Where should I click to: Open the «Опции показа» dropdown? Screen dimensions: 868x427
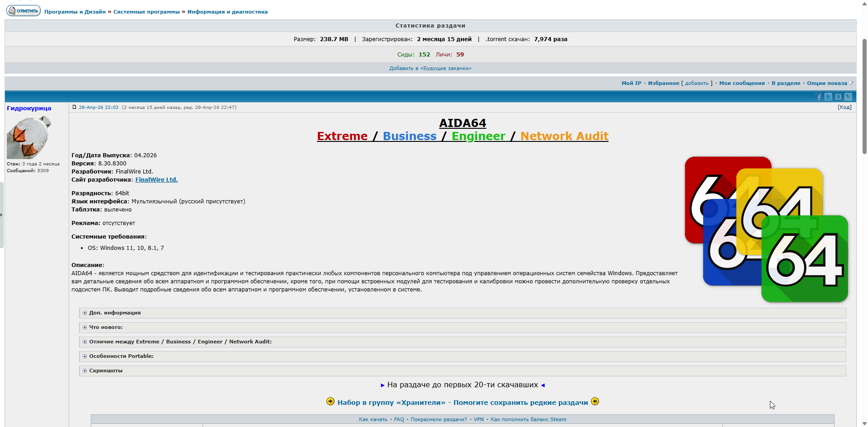[830, 83]
